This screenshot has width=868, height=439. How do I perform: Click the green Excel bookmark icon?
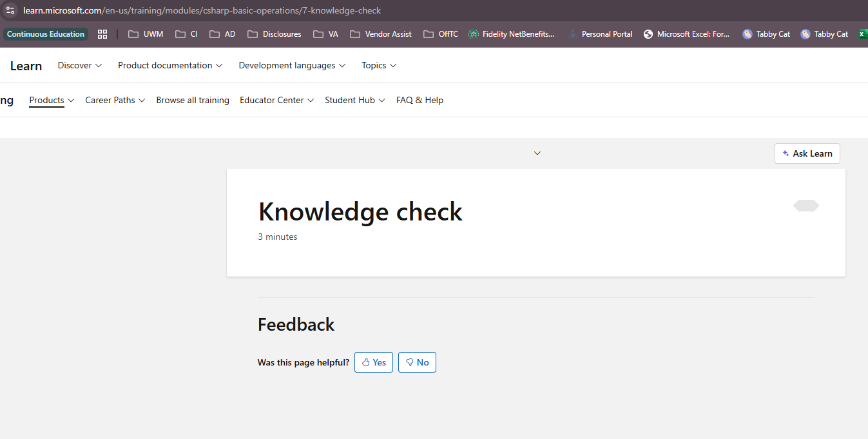[863, 34]
